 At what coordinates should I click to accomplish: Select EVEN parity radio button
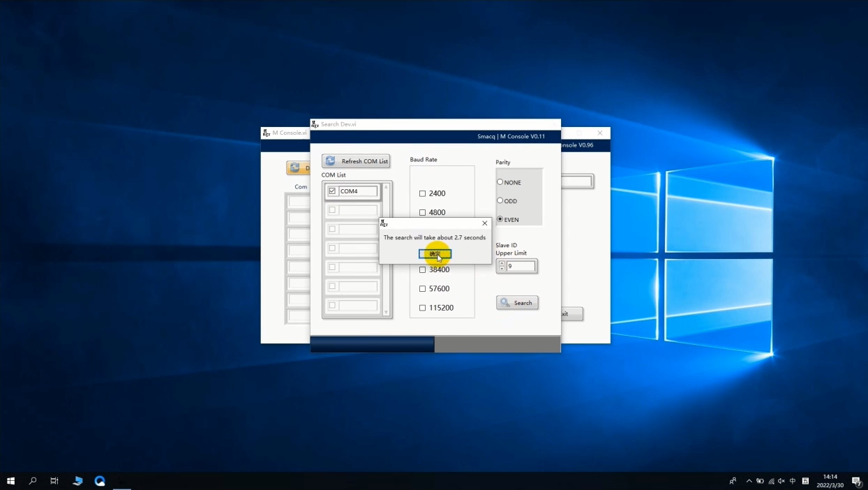[500, 219]
